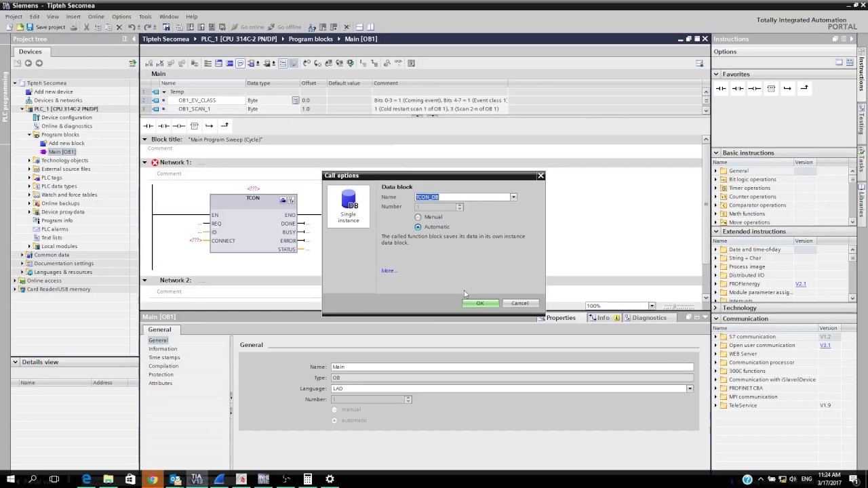868x488 pixels.
Task: Click back navigation arrow in Project tree
Action: click(28, 63)
